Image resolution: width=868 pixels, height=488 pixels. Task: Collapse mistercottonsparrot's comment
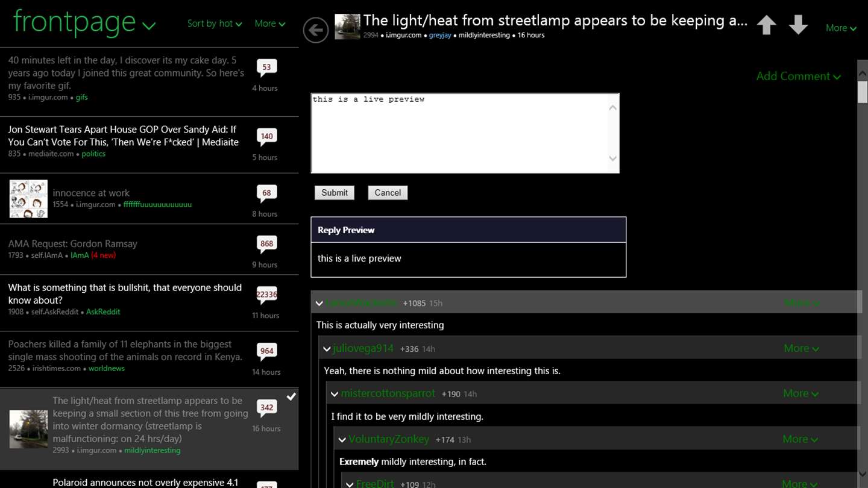[335, 394]
